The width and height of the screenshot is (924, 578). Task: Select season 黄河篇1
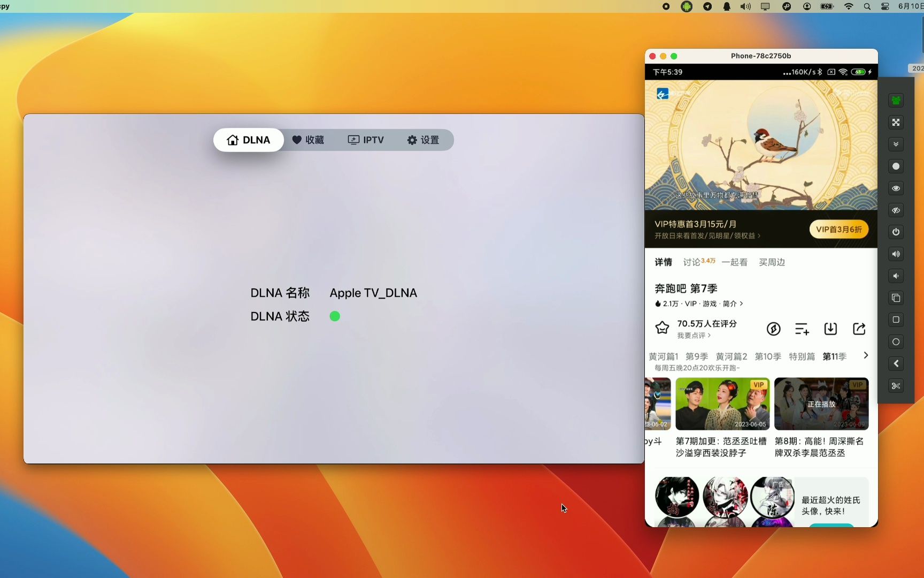(663, 356)
